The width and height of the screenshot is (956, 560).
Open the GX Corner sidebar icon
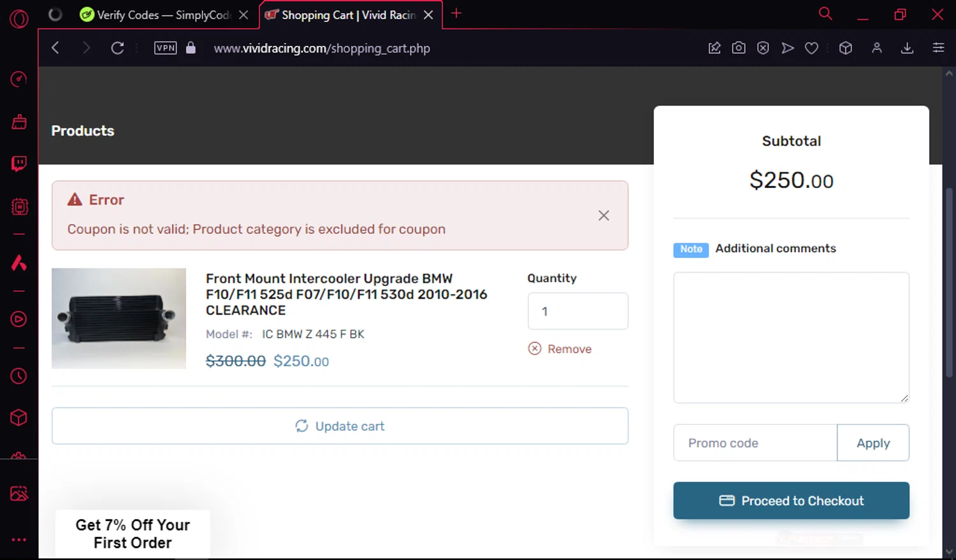point(19,122)
